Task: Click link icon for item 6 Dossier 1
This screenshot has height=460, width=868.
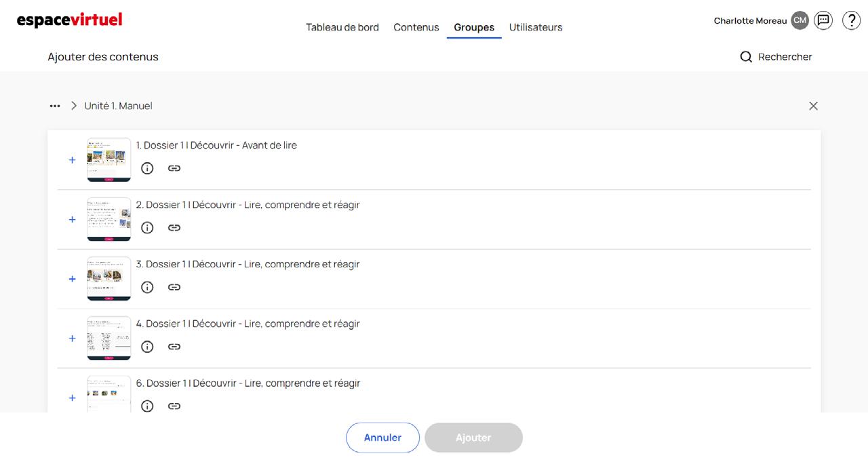Action: pos(174,406)
